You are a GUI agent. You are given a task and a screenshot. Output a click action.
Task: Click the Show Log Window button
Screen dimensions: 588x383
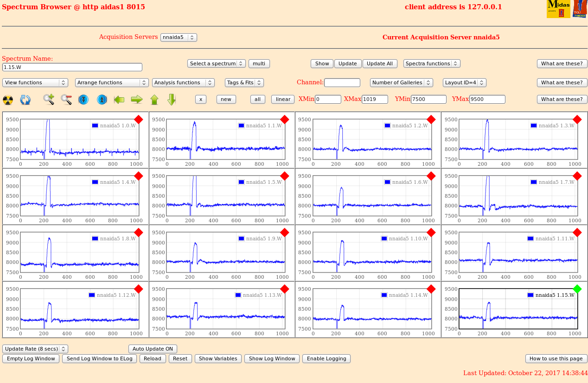272,358
